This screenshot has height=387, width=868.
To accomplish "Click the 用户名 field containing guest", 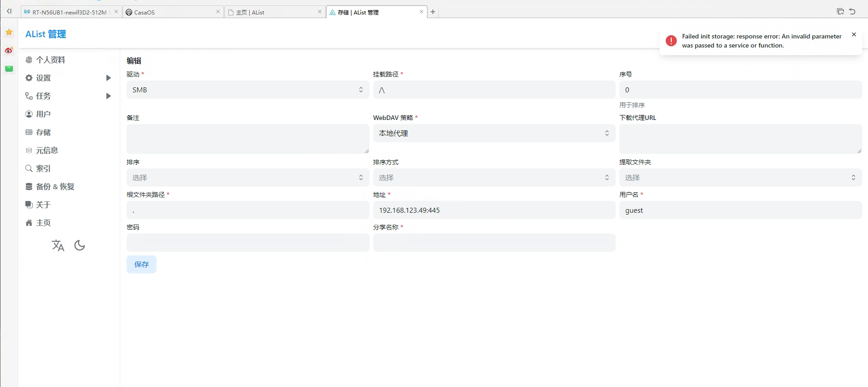I will (740, 210).
